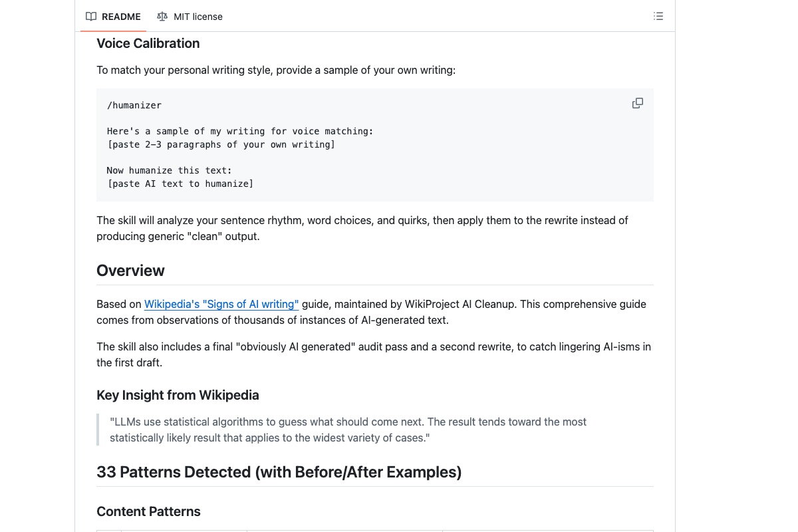
Task: Click the Overview heading
Action: click(x=130, y=271)
